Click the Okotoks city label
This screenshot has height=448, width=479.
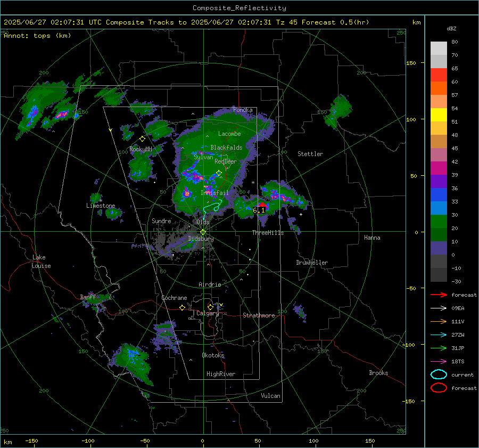tap(213, 355)
